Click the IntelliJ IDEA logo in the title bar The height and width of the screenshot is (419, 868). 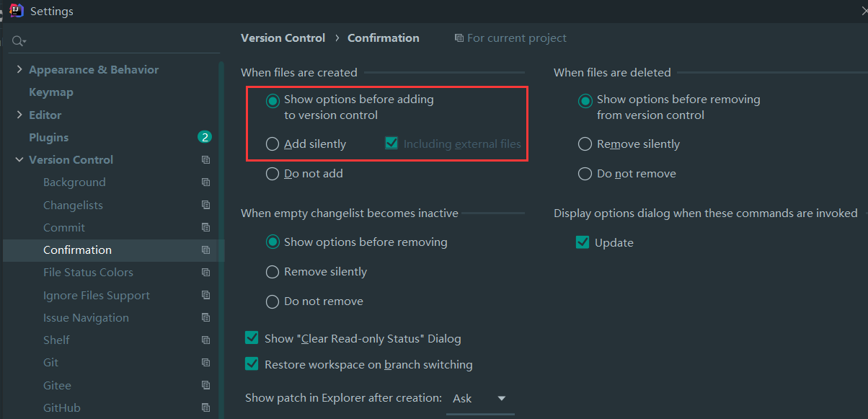click(x=14, y=11)
